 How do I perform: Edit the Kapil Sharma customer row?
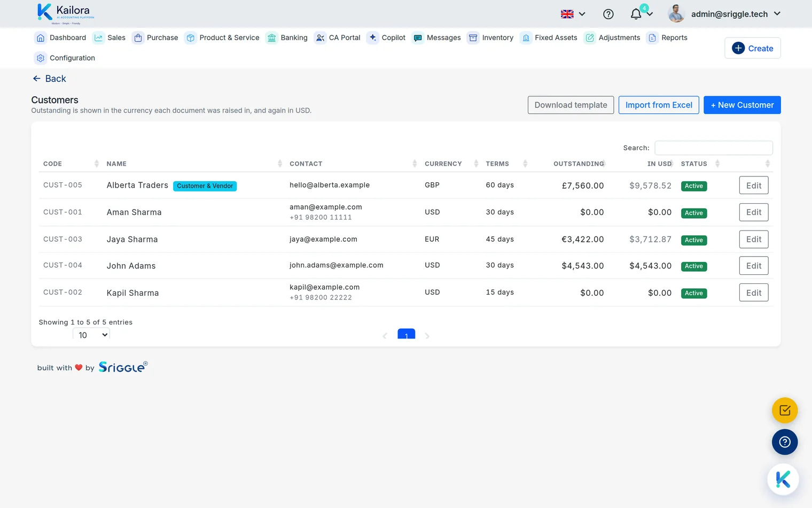click(754, 293)
